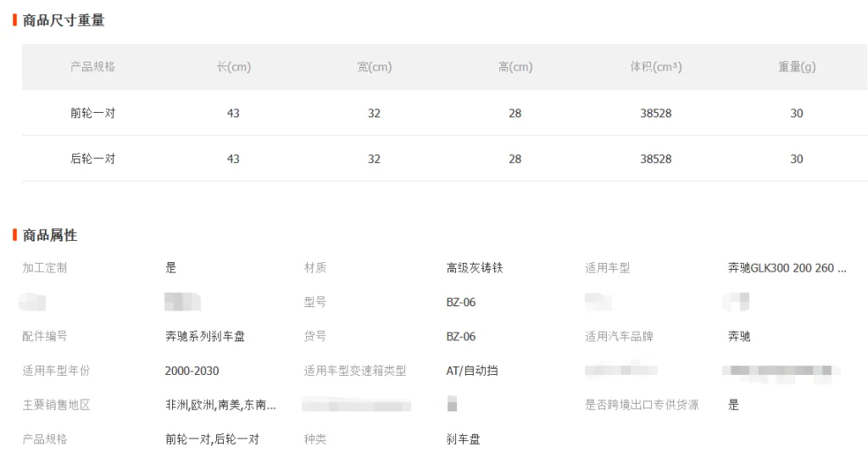Click the 刹车盘 value beside 种类

tap(463, 439)
